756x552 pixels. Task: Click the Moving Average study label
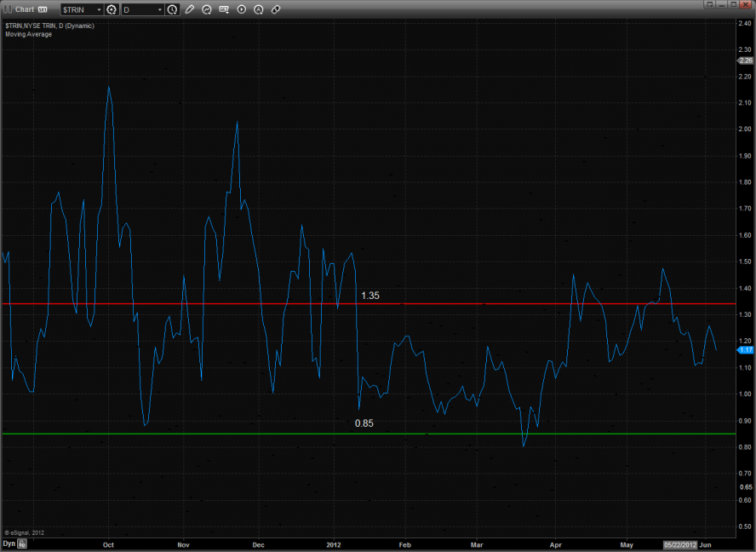(x=28, y=34)
